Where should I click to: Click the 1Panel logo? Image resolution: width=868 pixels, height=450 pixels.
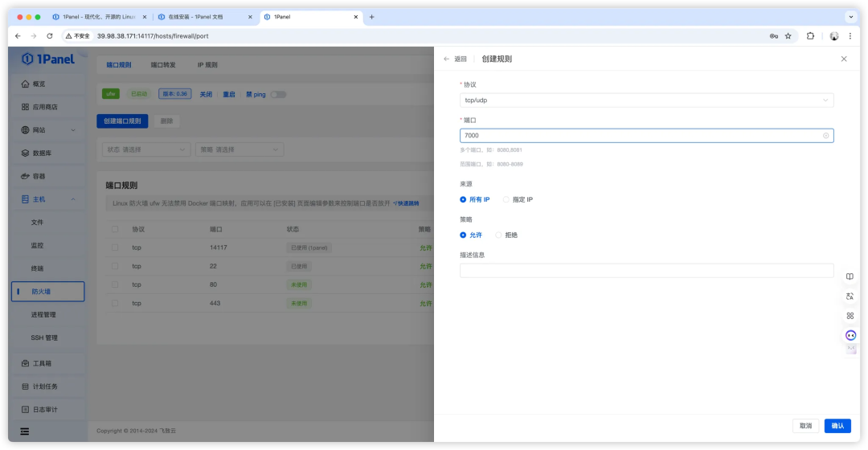click(47, 59)
